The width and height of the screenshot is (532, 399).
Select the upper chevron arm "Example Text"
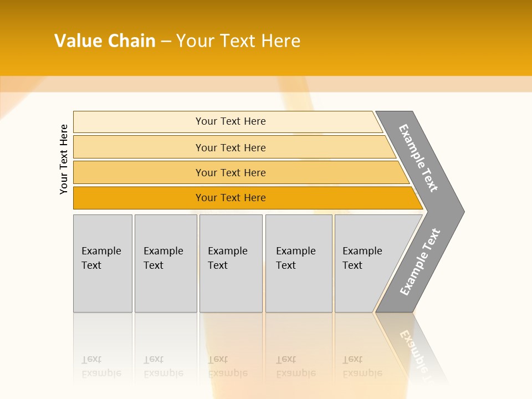(418, 158)
